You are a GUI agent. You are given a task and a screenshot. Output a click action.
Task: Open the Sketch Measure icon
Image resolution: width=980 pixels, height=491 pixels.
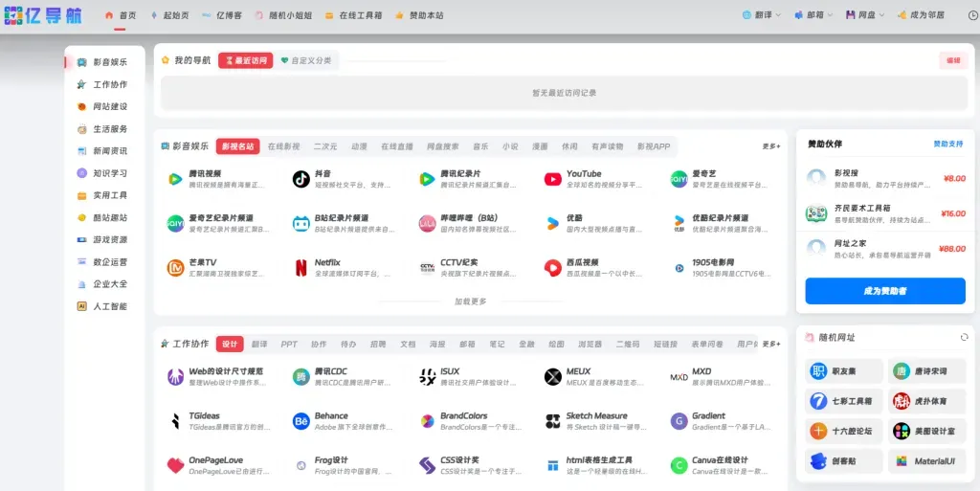coord(552,421)
